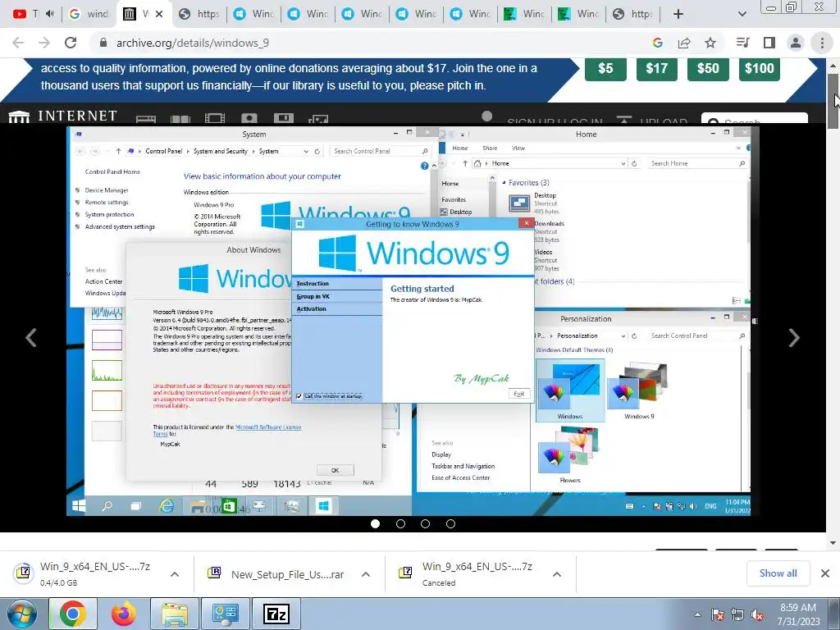Viewport: 840px width, 630px height.
Task: View site info via the padlock icon
Action: [103, 43]
